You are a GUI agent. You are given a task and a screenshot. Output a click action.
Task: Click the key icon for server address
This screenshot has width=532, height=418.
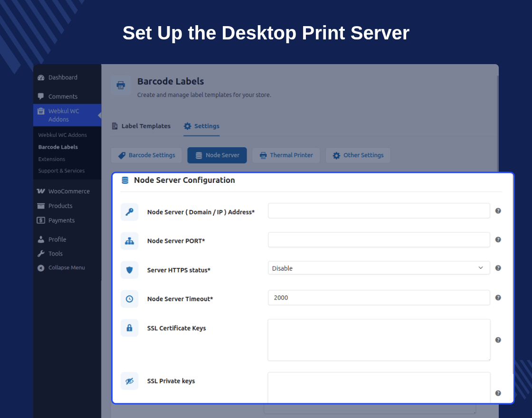coord(129,212)
